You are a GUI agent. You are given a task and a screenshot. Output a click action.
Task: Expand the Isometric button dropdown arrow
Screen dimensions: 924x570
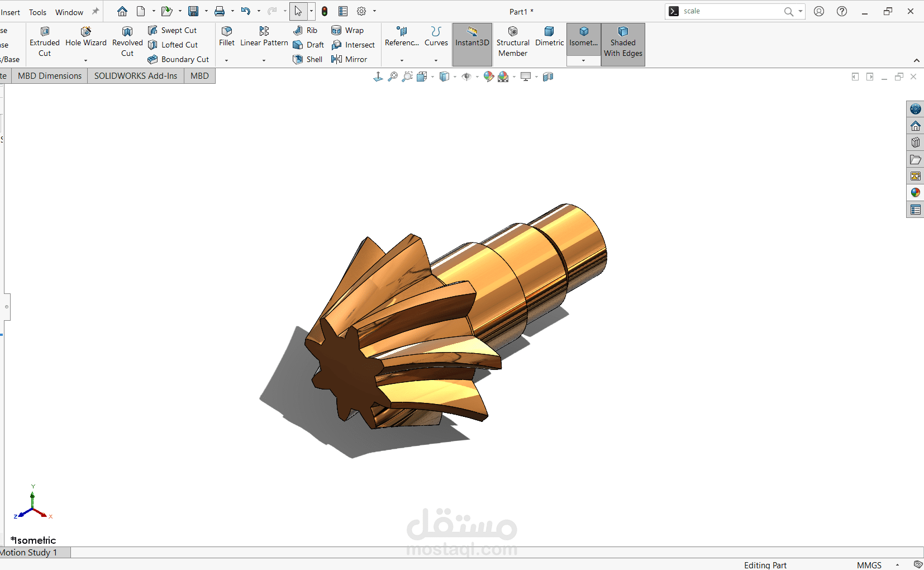click(x=584, y=60)
